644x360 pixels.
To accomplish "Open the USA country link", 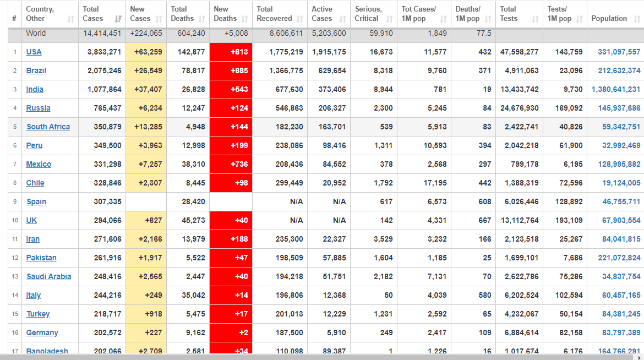I will 34,52.
